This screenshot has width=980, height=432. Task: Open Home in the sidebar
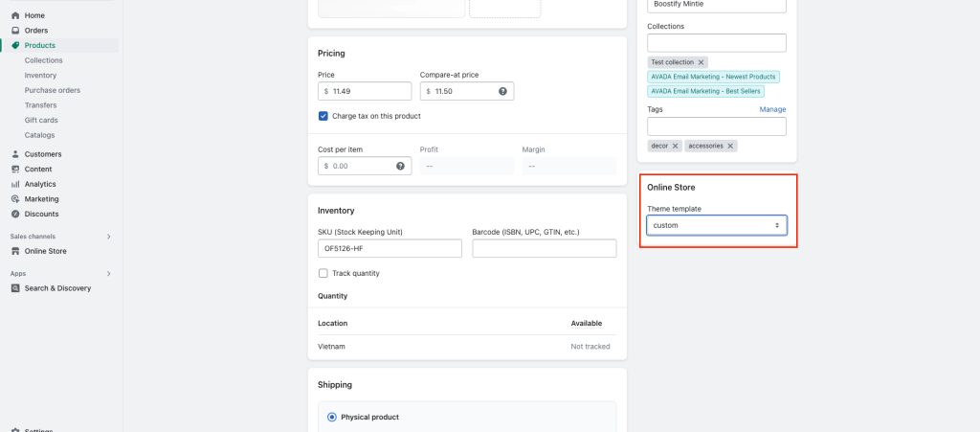34,15
